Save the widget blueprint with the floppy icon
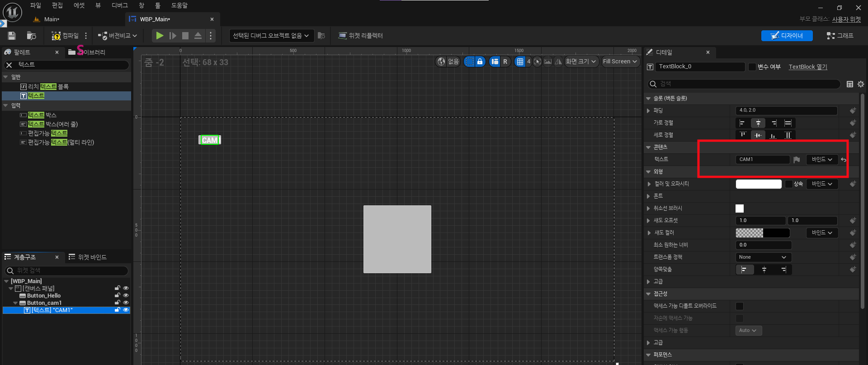This screenshot has width=868, height=365. click(12, 36)
